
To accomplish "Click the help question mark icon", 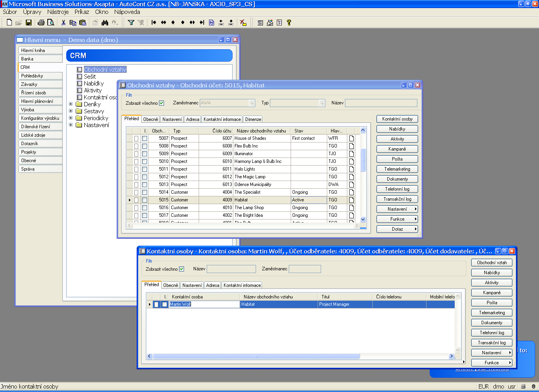I will coord(289,22).
